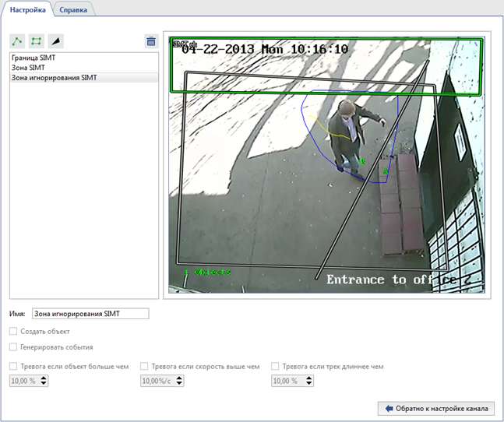Image resolution: width=504 pixels, height=422 pixels.
Task: Select 'Граница SIMT' in the list
Action: click(x=33, y=58)
